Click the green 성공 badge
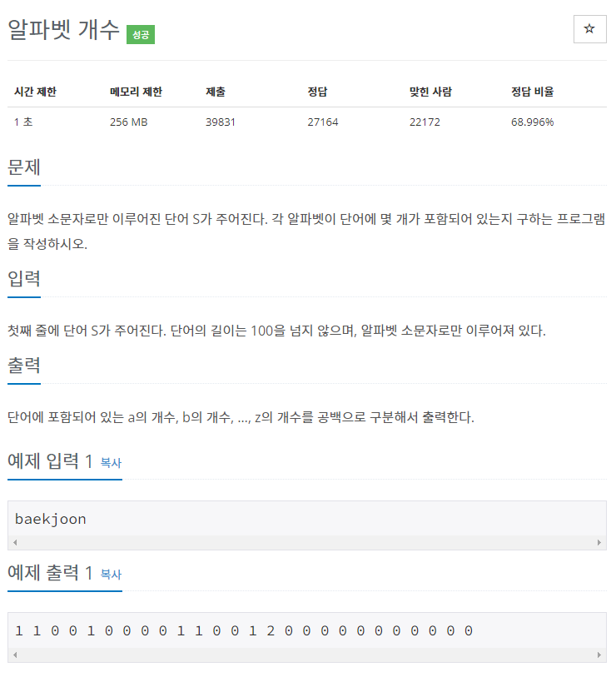 click(141, 34)
